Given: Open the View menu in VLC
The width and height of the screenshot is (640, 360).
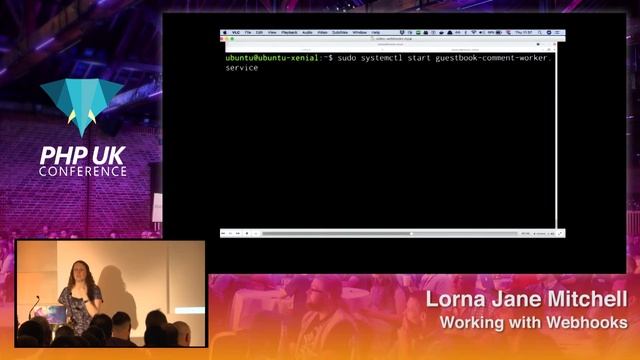Looking at the screenshot, I should (x=272, y=32).
